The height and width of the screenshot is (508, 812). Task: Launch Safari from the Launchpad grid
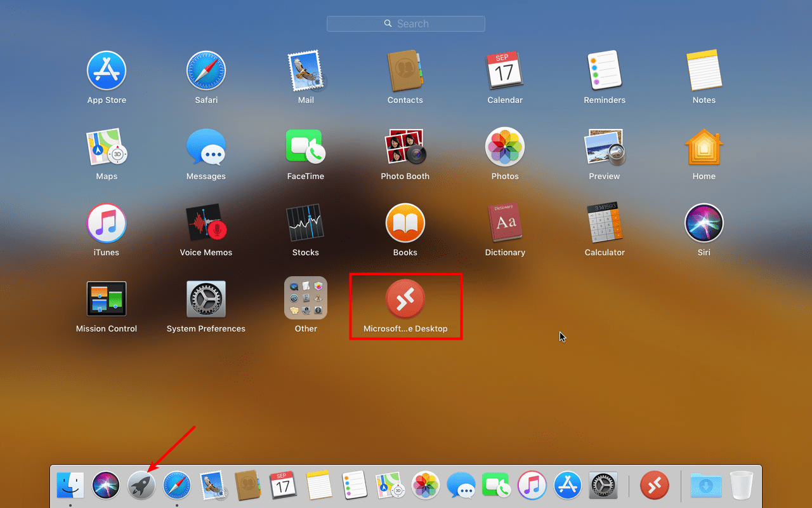pyautogui.click(x=206, y=70)
